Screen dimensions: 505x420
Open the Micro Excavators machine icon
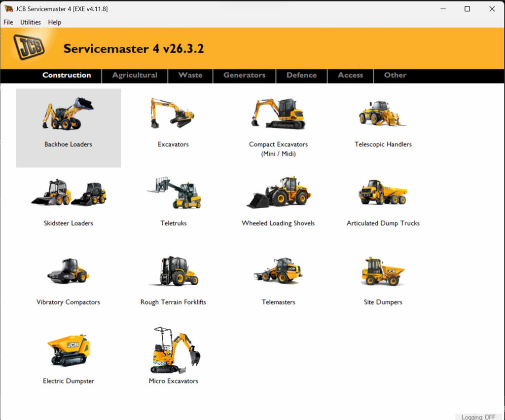175,350
